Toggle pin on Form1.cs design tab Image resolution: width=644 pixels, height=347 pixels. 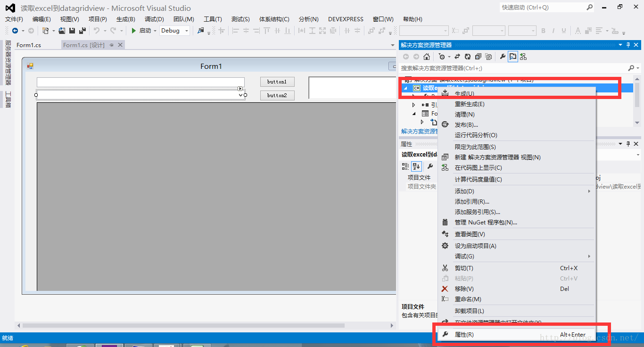click(112, 45)
